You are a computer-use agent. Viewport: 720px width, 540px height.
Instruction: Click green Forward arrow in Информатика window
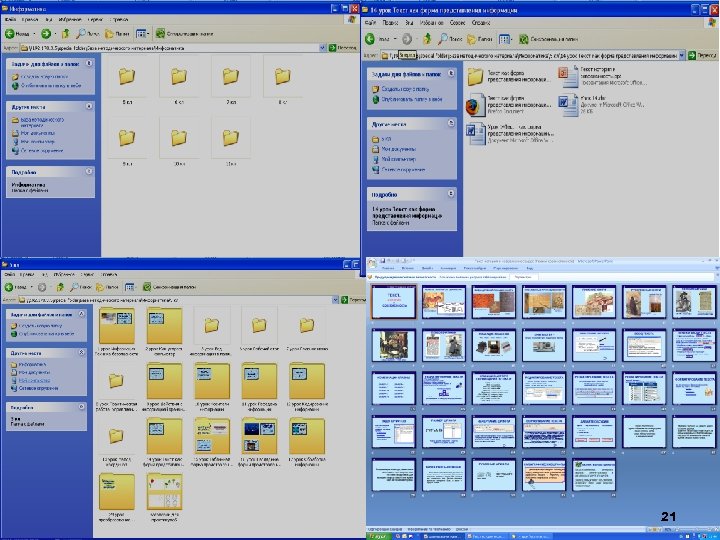pos(45,34)
